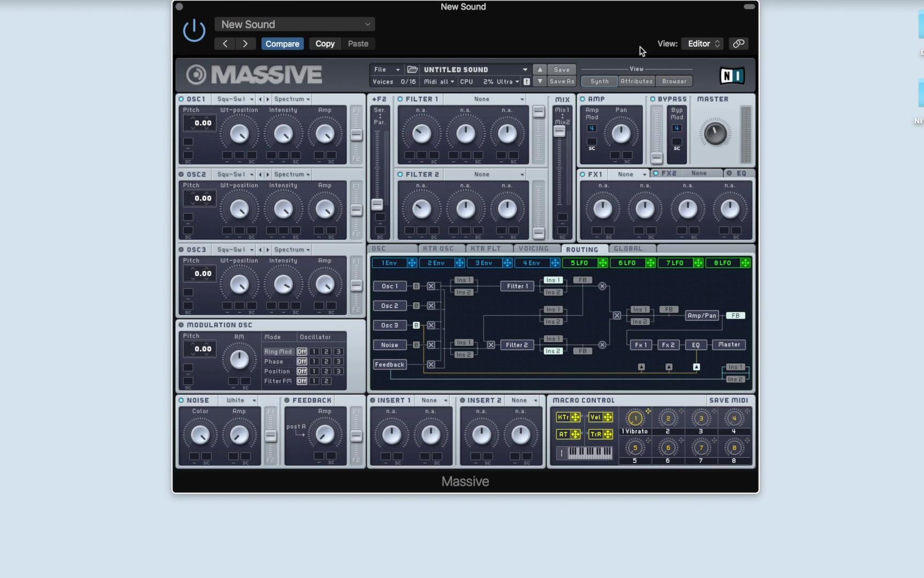Image resolution: width=924 pixels, height=578 pixels.
Task: Click the Compare button
Action: tap(282, 44)
